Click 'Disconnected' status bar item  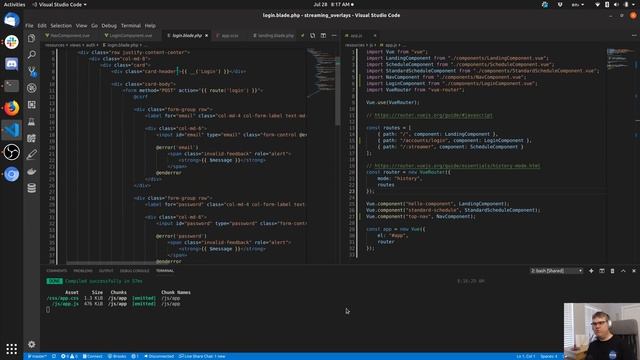coord(159,356)
